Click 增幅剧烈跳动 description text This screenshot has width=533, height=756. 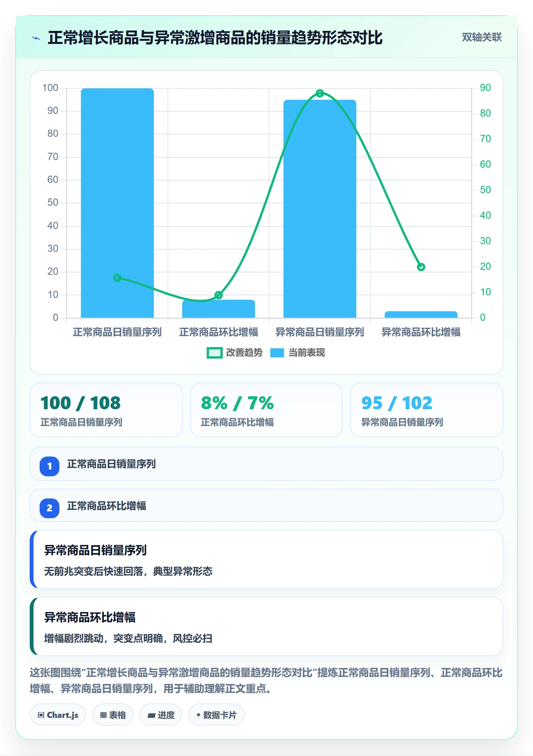[128, 638]
